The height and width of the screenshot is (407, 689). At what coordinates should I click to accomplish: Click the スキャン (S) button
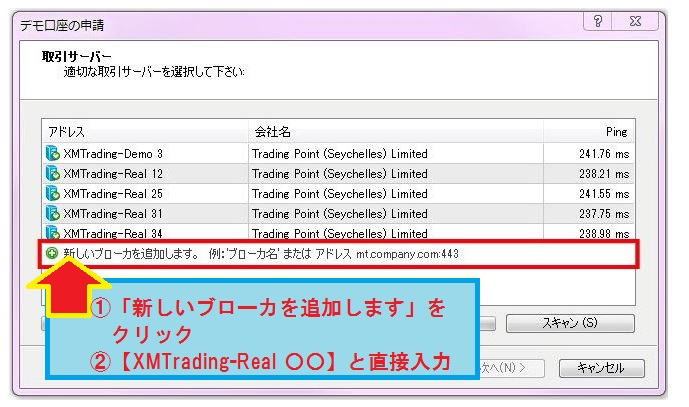(x=570, y=323)
